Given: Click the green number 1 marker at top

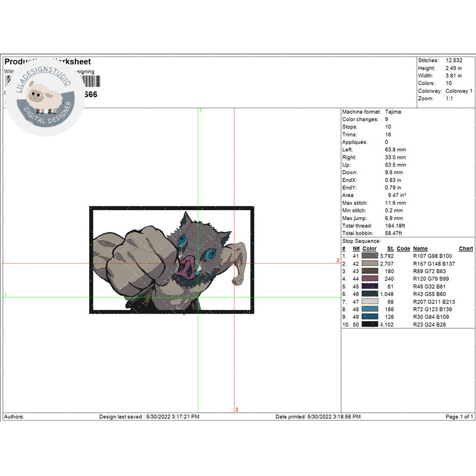Looking at the screenshot, I should coord(201,111).
